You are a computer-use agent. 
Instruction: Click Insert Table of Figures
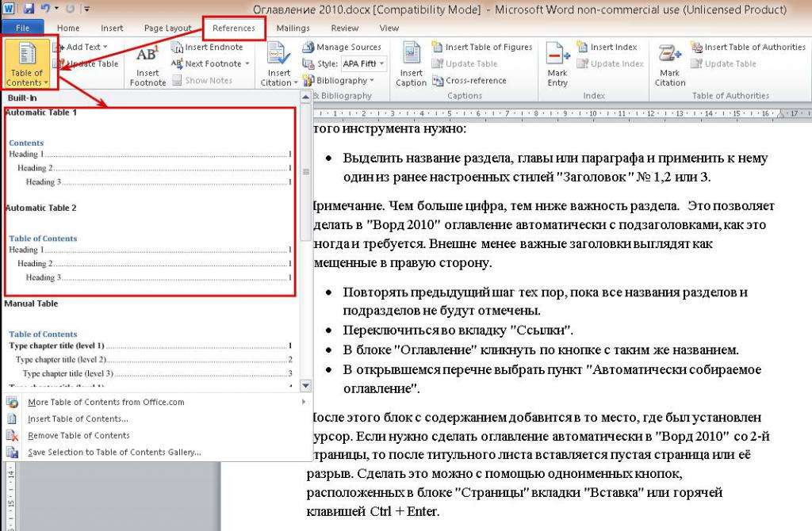pos(481,47)
